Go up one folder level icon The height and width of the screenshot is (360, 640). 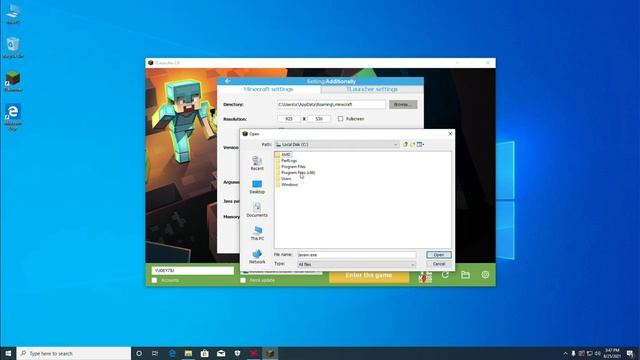click(x=405, y=144)
